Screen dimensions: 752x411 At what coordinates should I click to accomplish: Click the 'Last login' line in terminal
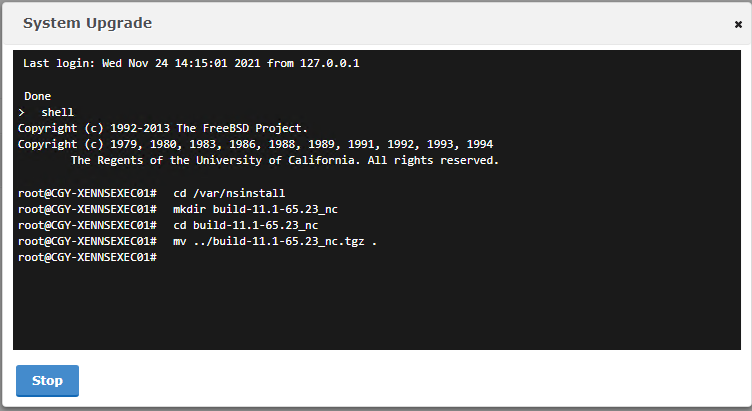pyautogui.click(x=191, y=63)
